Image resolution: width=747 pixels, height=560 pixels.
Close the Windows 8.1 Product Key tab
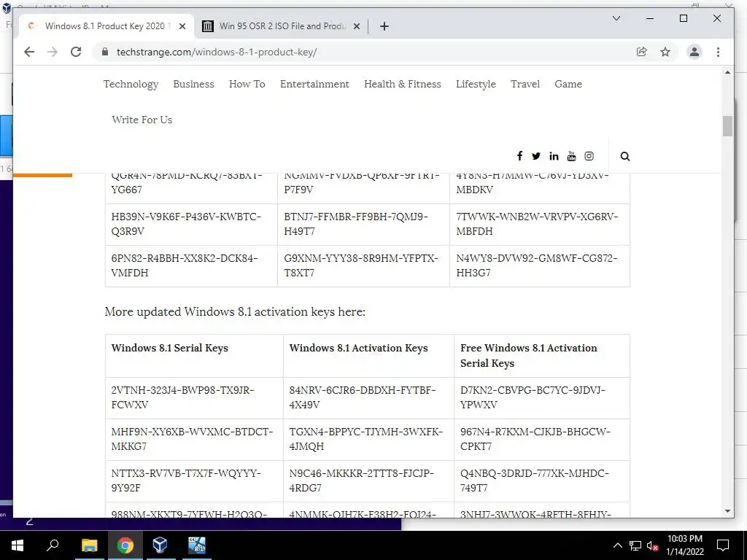pos(182,26)
